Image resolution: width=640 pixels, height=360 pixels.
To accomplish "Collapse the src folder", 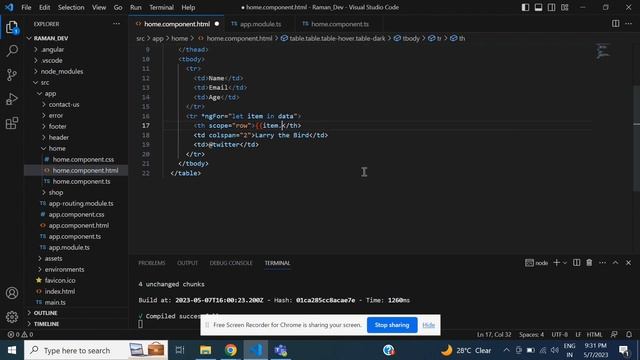I will (44, 82).
